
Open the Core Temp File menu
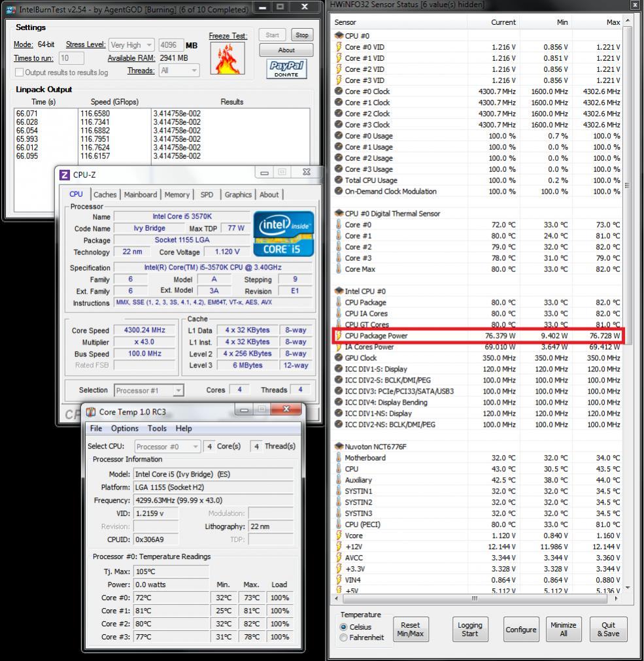pos(96,428)
